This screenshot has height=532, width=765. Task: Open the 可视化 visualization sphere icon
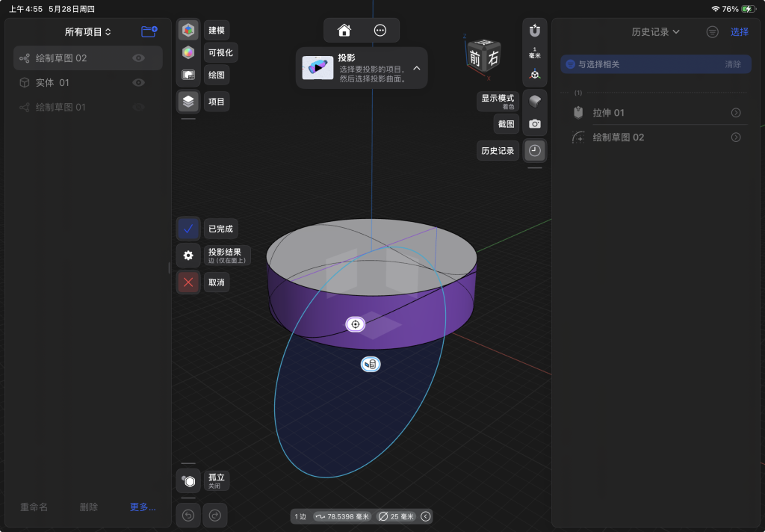(x=188, y=52)
